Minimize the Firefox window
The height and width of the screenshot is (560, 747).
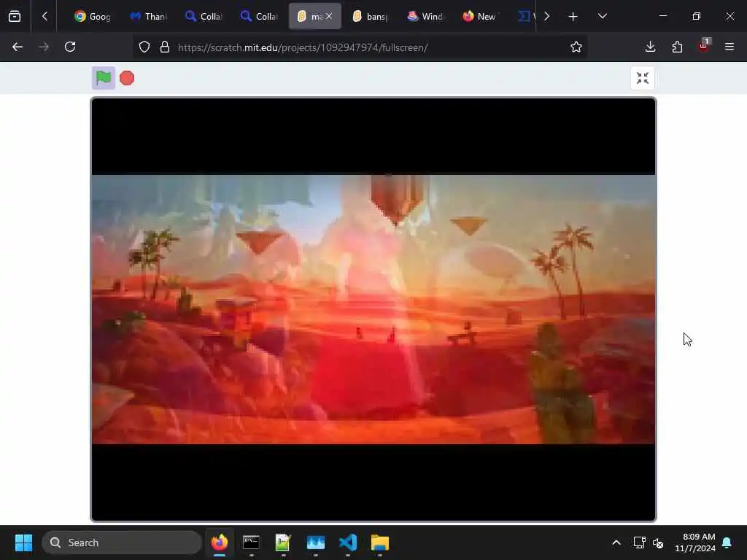(662, 16)
